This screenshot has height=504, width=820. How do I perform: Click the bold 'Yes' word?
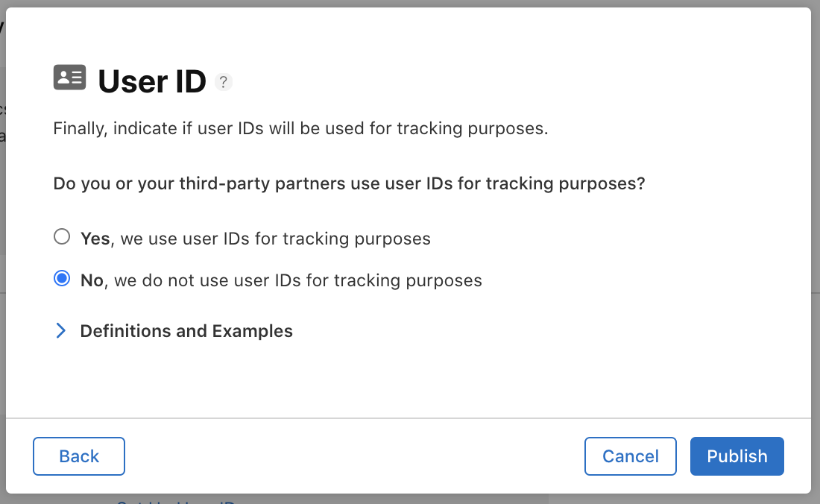click(95, 239)
